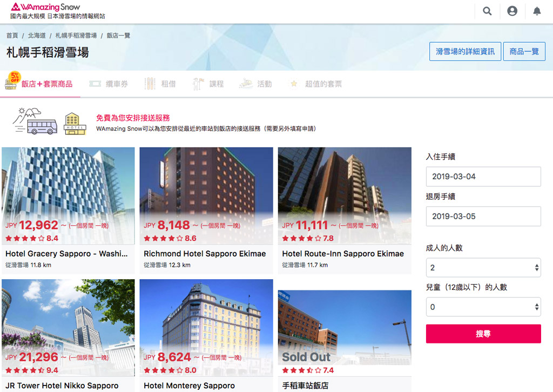Viewport: 553px width, 392px height.
Task: Click the snowmobile activity icon beside 活動
Action: click(246, 84)
